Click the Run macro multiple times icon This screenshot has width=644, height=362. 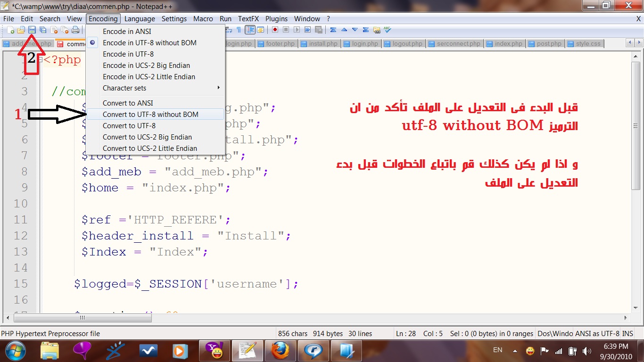click(x=308, y=30)
